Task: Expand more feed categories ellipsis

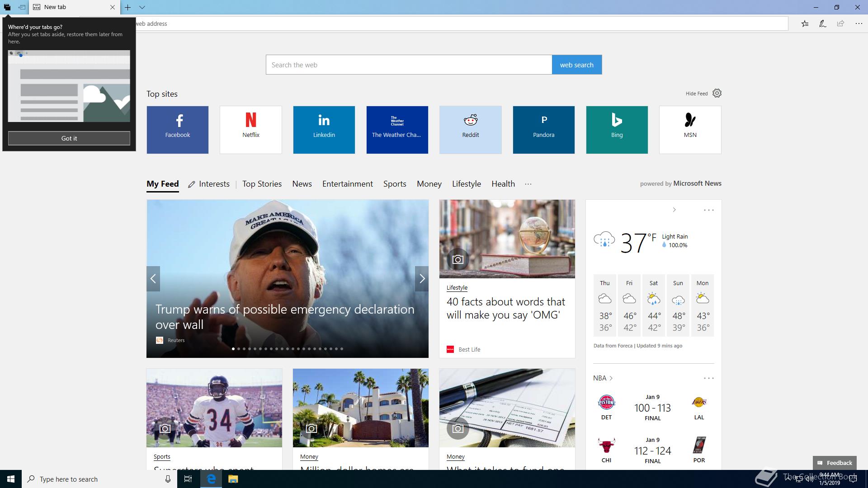Action: pos(528,184)
